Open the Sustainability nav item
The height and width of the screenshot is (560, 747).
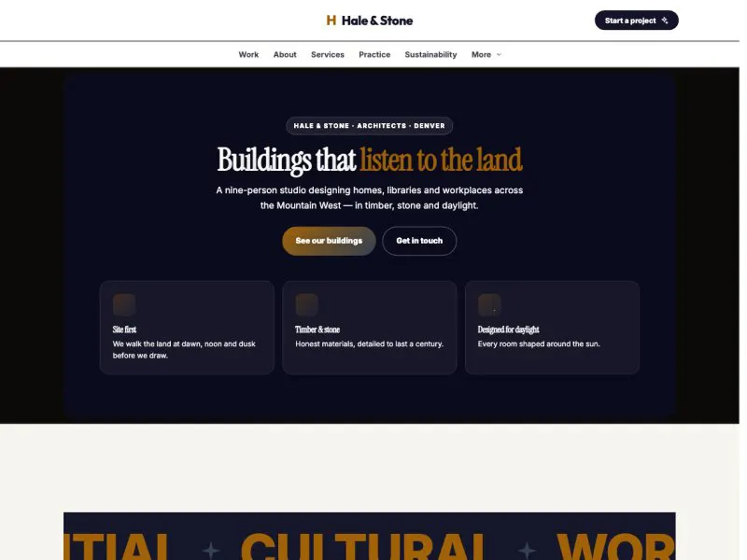(430, 55)
